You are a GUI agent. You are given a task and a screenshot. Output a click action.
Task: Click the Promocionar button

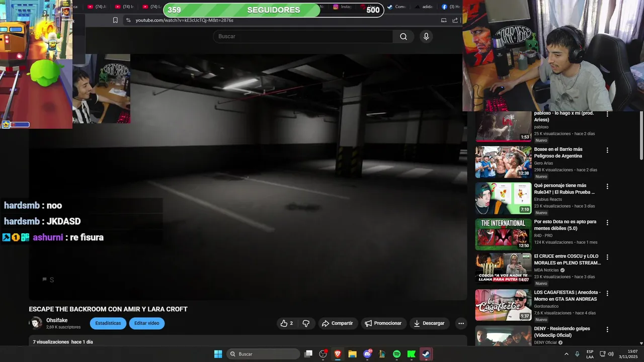[383, 323]
